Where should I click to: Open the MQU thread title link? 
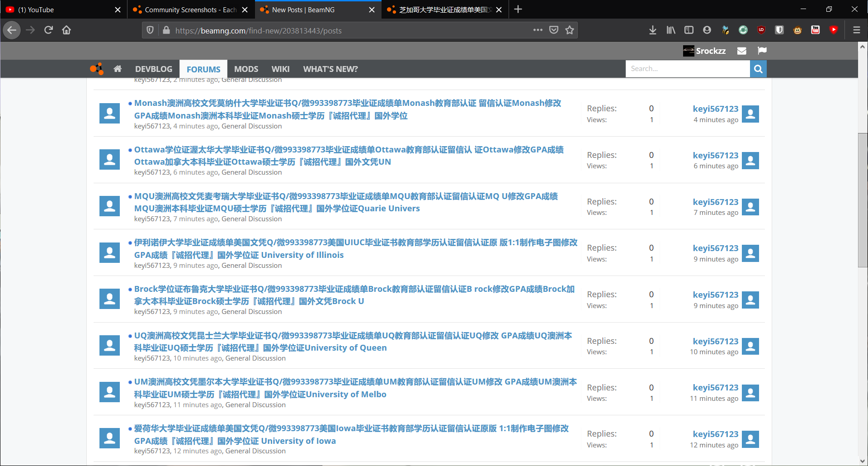[346, 202]
